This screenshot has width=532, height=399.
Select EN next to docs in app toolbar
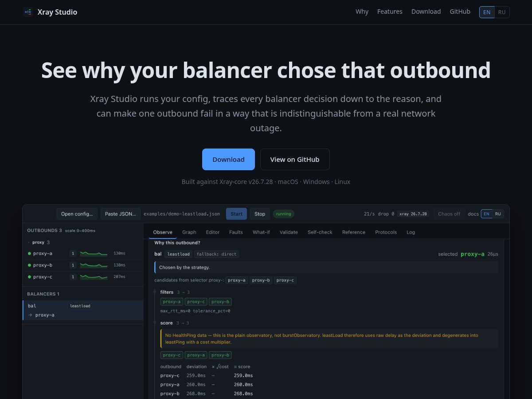pos(486,214)
